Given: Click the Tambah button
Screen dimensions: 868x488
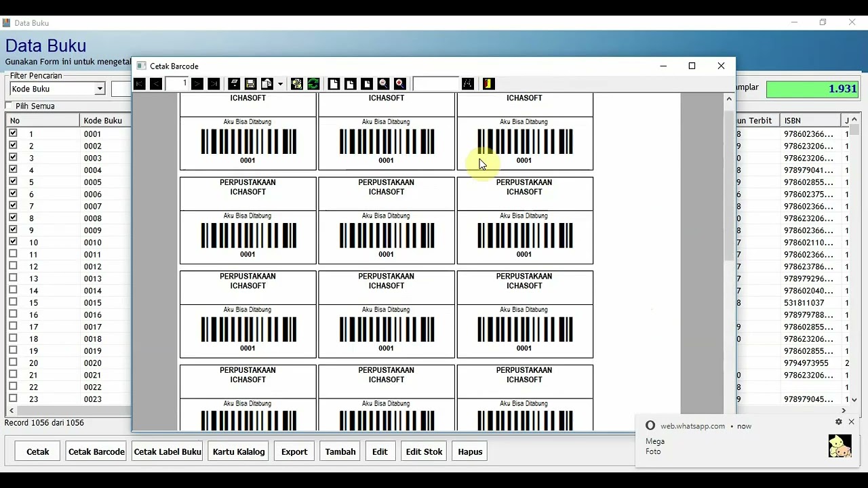Looking at the screenshot, I should click(340, 451).
